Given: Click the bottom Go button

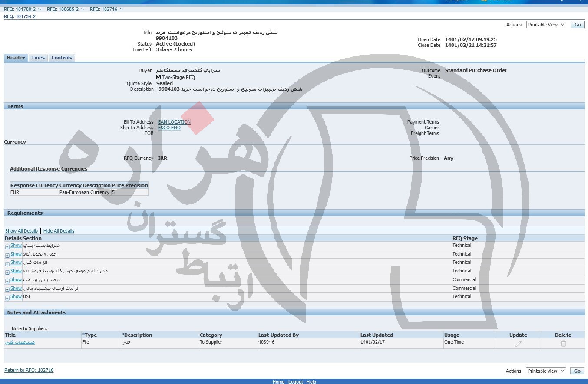Looking at the screenshot, I should click(577, 371).
